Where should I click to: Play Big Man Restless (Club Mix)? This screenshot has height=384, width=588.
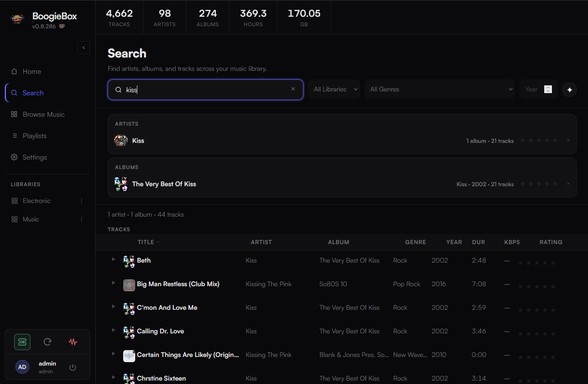113,283
